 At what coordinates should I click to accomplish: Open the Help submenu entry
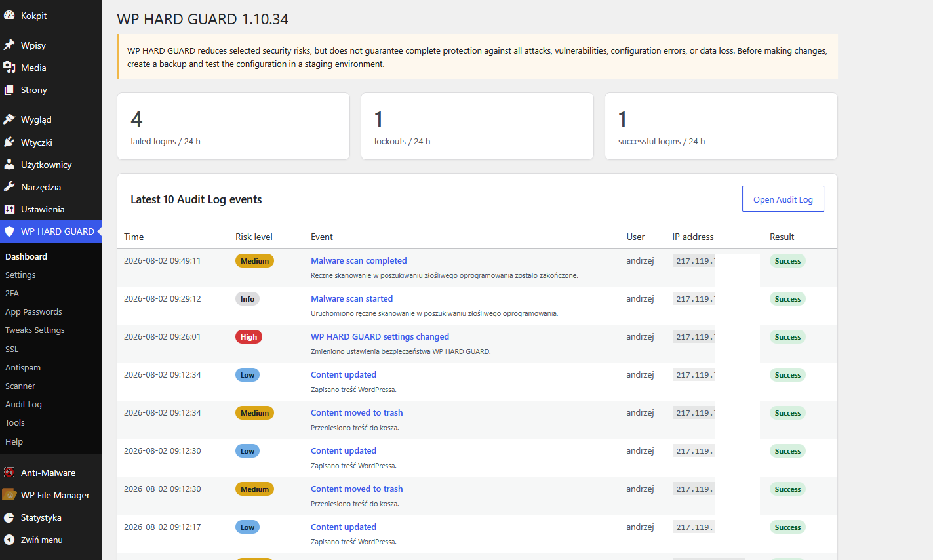(14, 441)
